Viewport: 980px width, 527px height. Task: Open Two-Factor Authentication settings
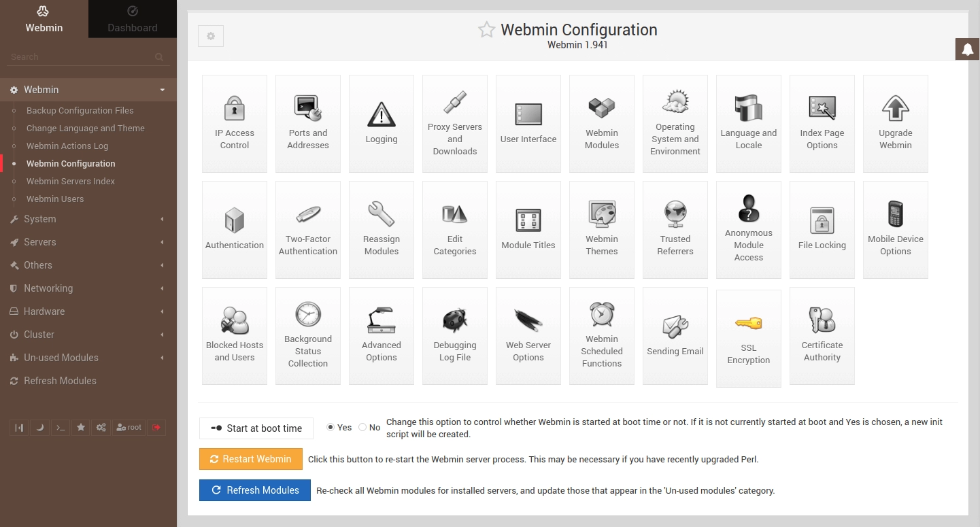[x=307, y=229]
